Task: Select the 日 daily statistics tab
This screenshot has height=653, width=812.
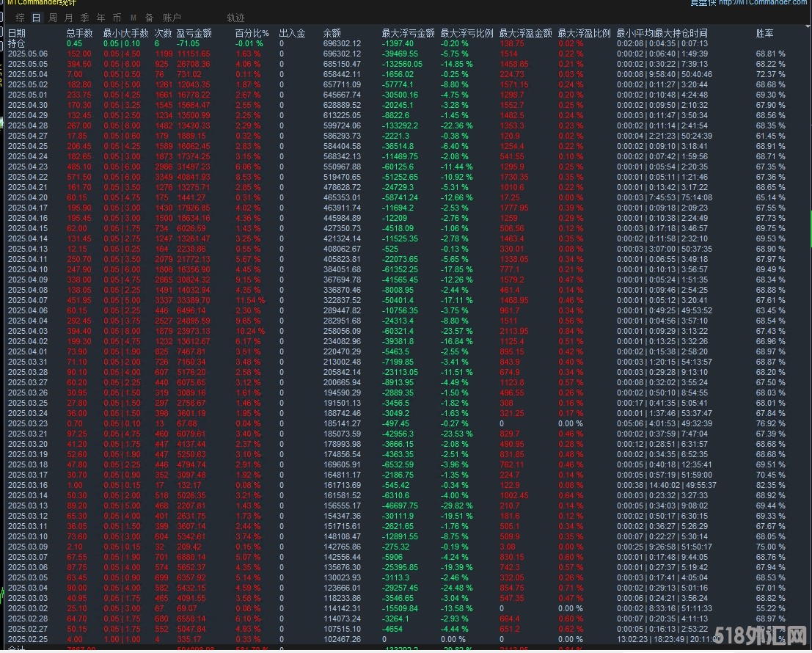Action: pyautogui.click(x=36, y=18)
